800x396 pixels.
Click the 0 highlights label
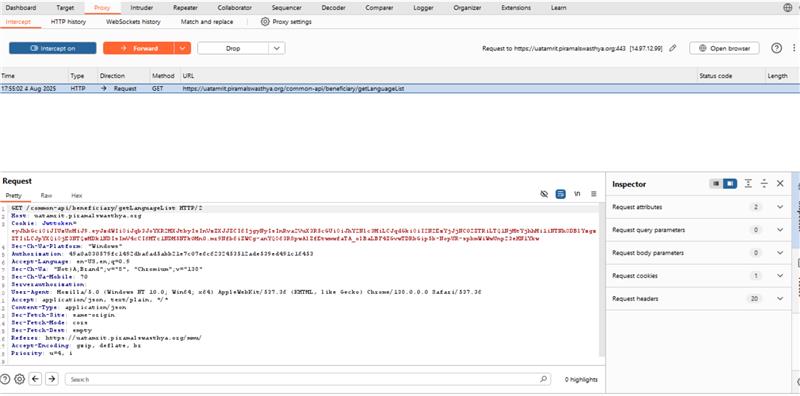(581, 379)
